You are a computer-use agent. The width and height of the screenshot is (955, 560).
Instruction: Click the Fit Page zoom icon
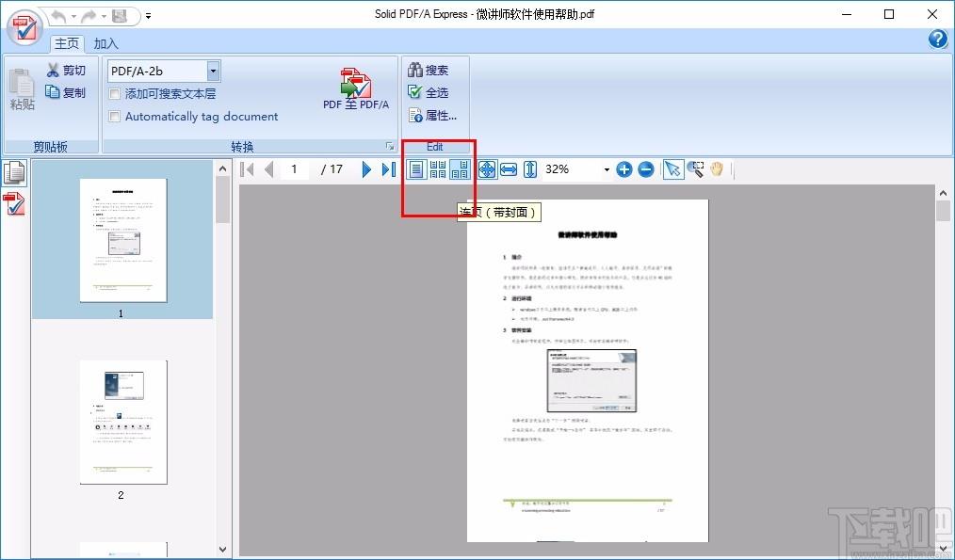click(x=487, y=169)
